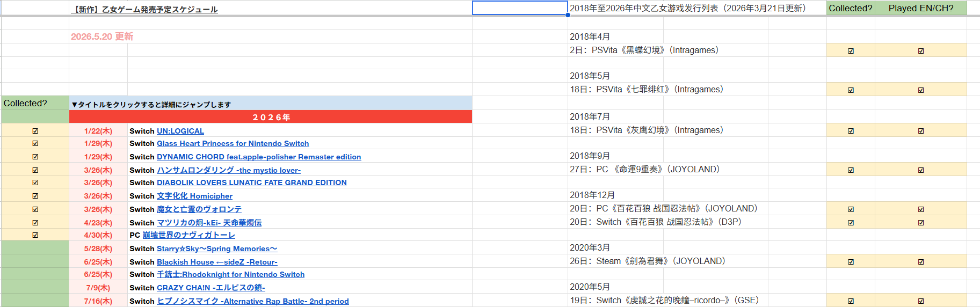
Task: Uncheck the Collected box for DYNAMIC CHORD row
Action: pyautogui.click(x=35, y=157)
